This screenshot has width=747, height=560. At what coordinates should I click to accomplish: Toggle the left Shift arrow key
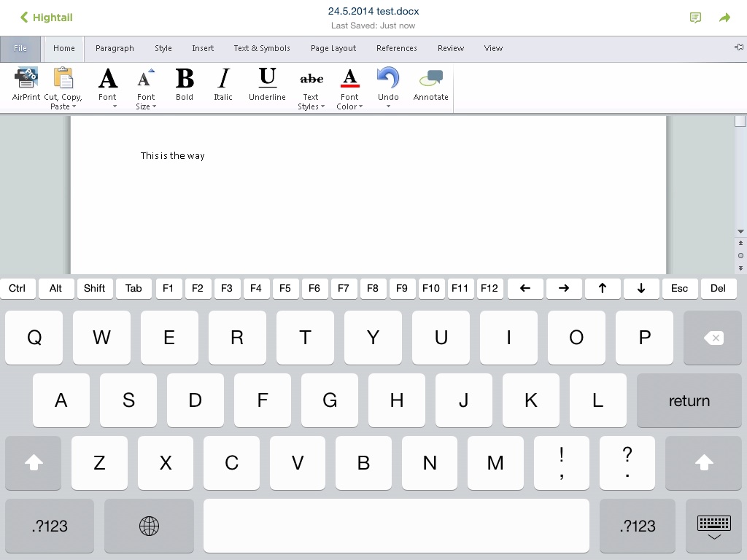[x=34, y=463]
